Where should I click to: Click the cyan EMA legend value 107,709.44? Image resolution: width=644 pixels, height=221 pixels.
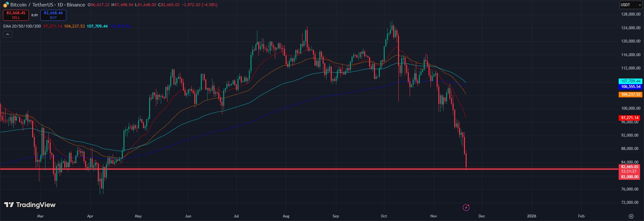tap(97, 26)
